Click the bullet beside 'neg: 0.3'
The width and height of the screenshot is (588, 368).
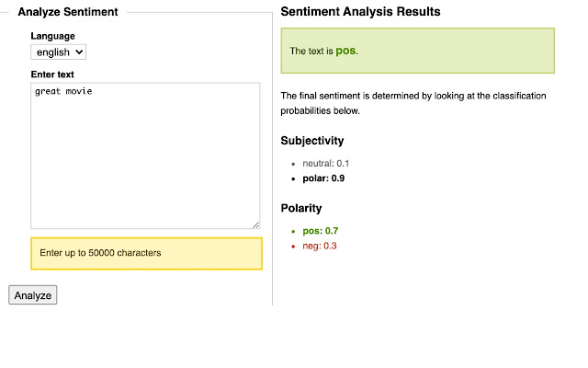tap(292, 247)
